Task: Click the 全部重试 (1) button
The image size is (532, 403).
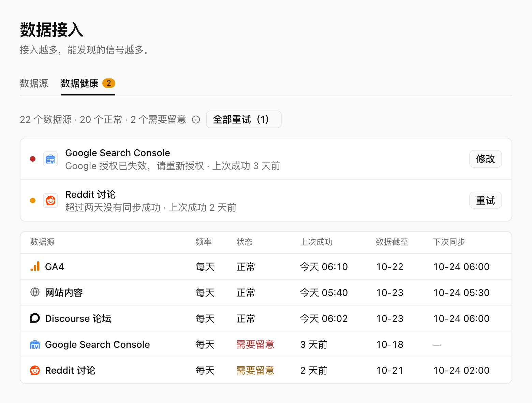Action: 244,119
